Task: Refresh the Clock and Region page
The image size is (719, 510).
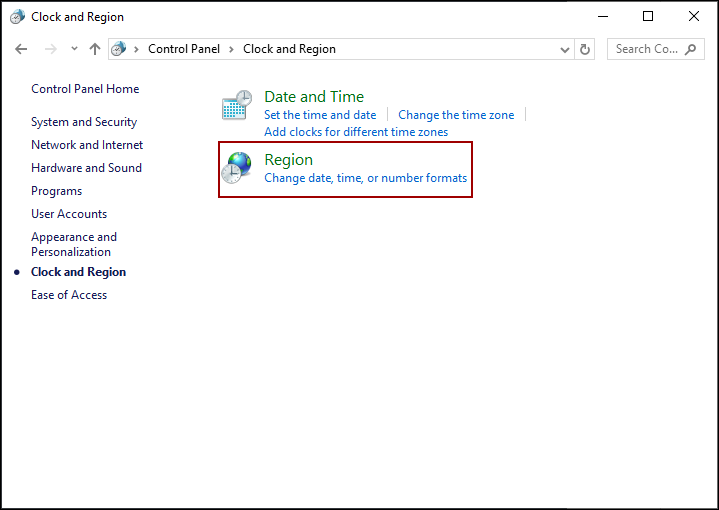Action: [x=585, y=49]
